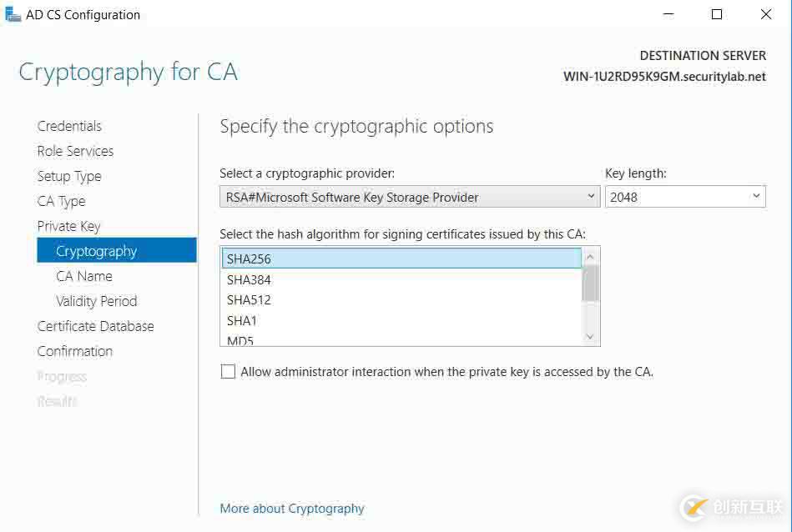Select the CA Name step
Screen dimensions: 792x532
point(84,276)
